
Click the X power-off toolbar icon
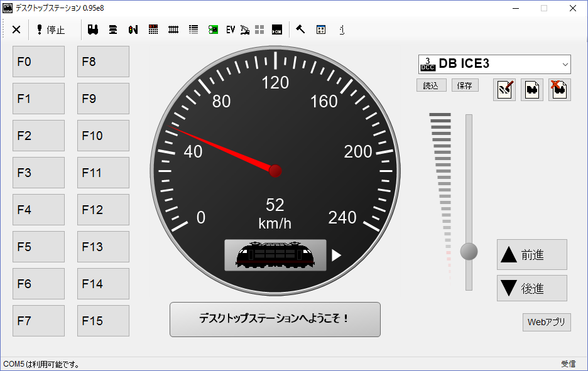tap(16, 30)
